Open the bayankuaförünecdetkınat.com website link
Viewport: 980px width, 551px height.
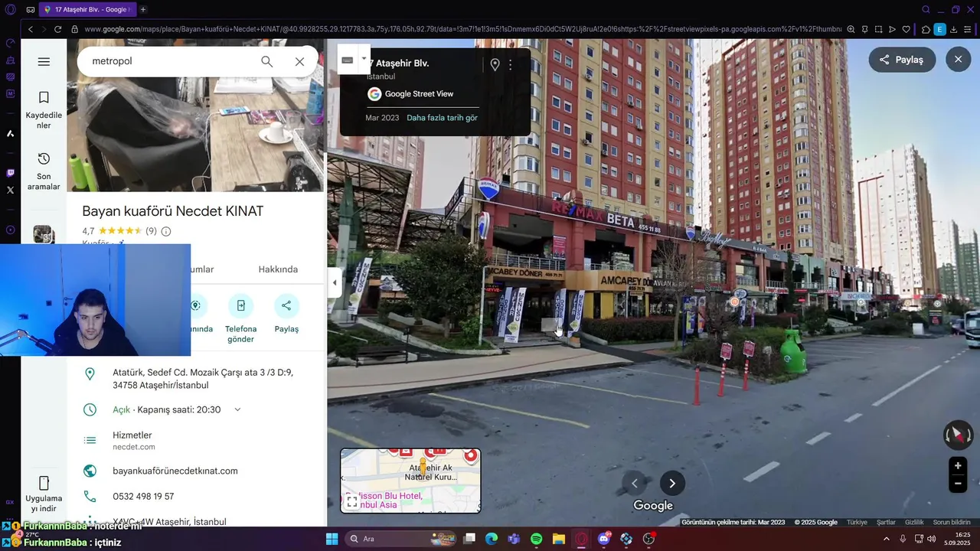(175, 471)
